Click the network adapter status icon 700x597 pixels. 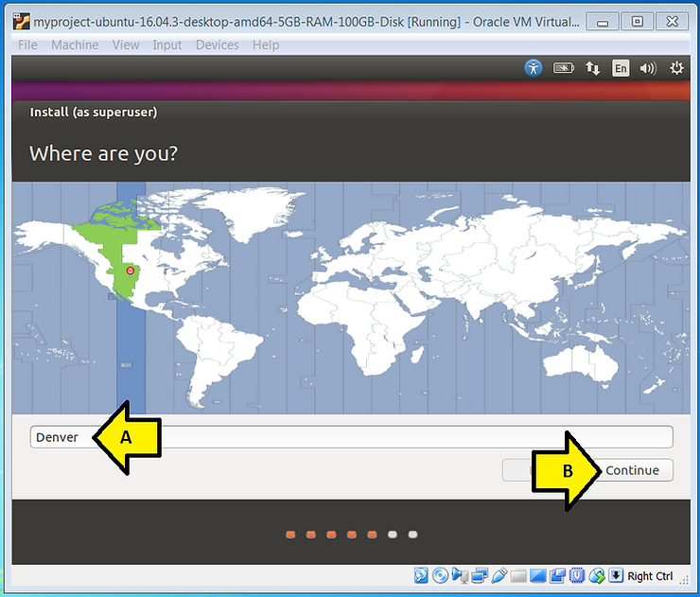(480, 576)
